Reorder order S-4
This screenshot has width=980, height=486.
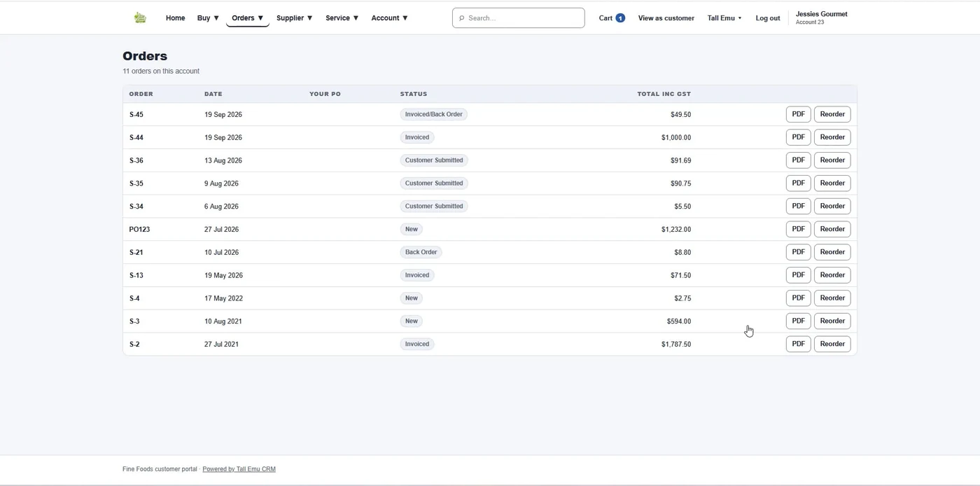tap(832, 298)
